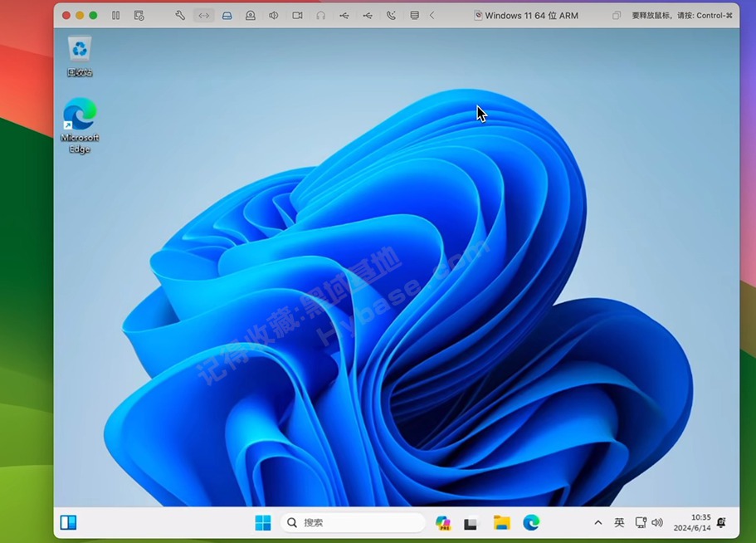
Task: Click the network adapter arrows icon in the toolbar
Action: point(204,16)
